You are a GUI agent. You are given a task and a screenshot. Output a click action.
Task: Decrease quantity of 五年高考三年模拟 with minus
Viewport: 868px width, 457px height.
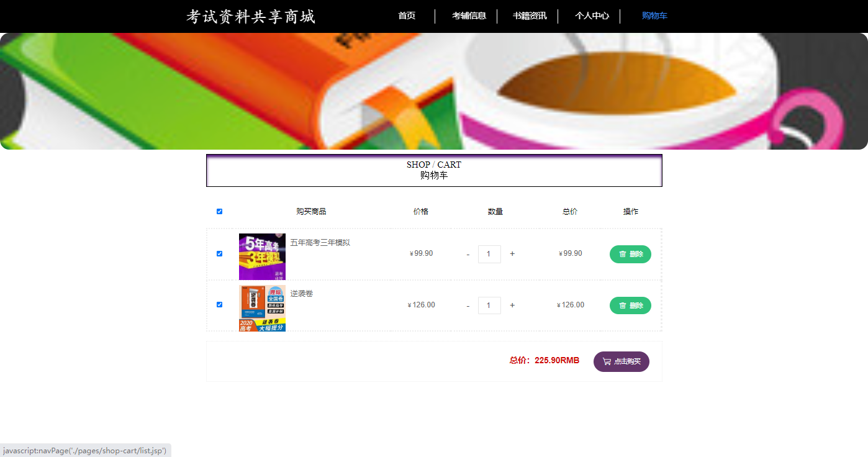(x=468, y=254)
